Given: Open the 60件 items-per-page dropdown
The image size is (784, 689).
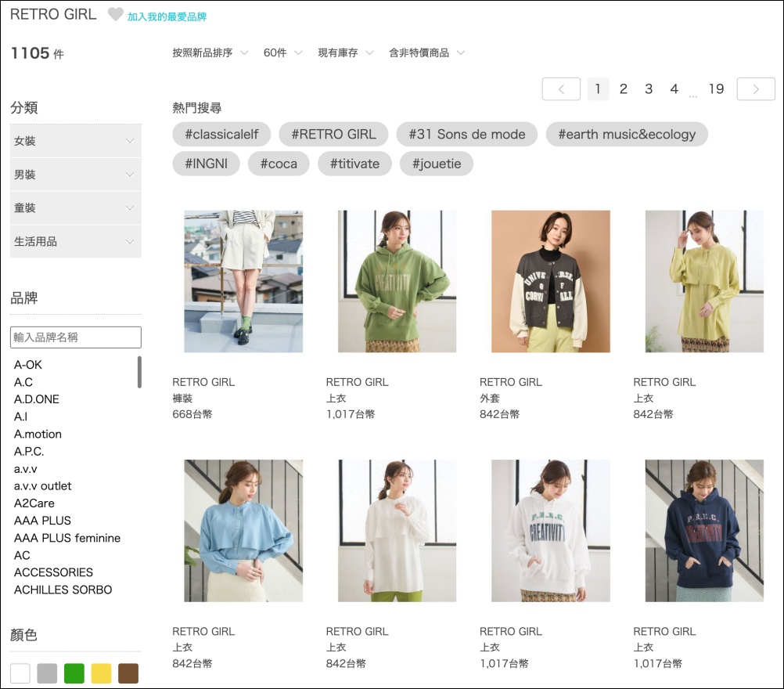Looking at the screenshot, I should point(282,52).
